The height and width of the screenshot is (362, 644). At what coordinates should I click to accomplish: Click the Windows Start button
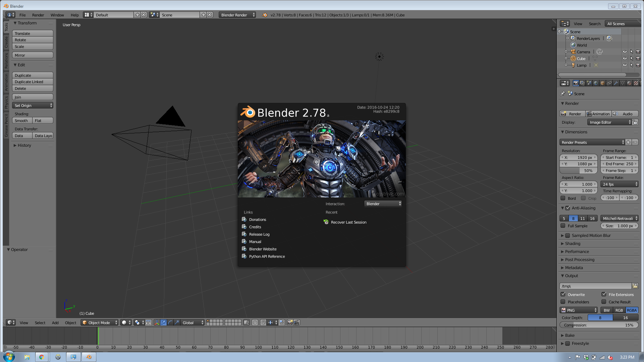9,357
